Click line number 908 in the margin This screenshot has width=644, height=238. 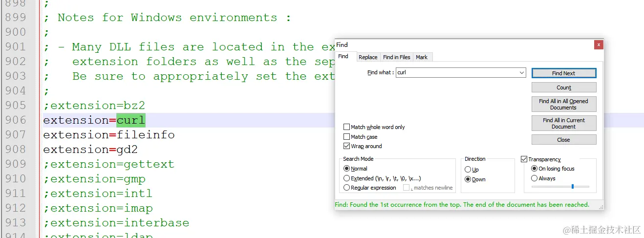click(16, 150)
